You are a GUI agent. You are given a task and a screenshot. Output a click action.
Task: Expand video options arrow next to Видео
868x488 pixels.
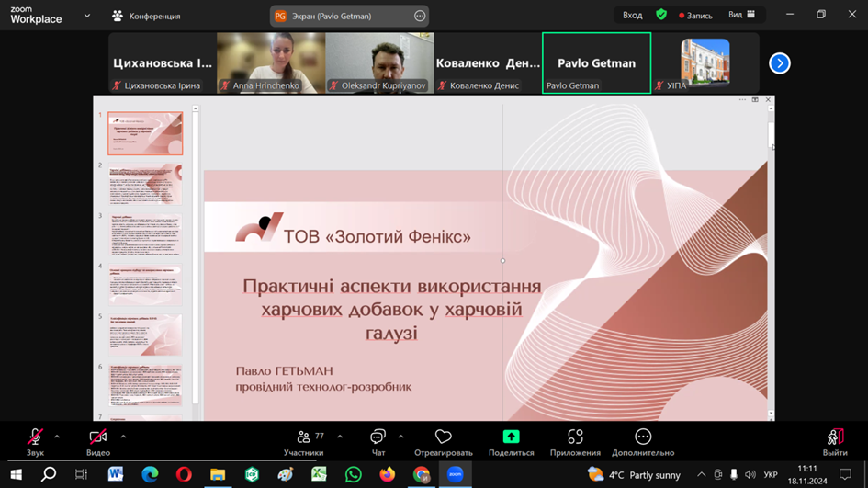[x=123, y=437]
